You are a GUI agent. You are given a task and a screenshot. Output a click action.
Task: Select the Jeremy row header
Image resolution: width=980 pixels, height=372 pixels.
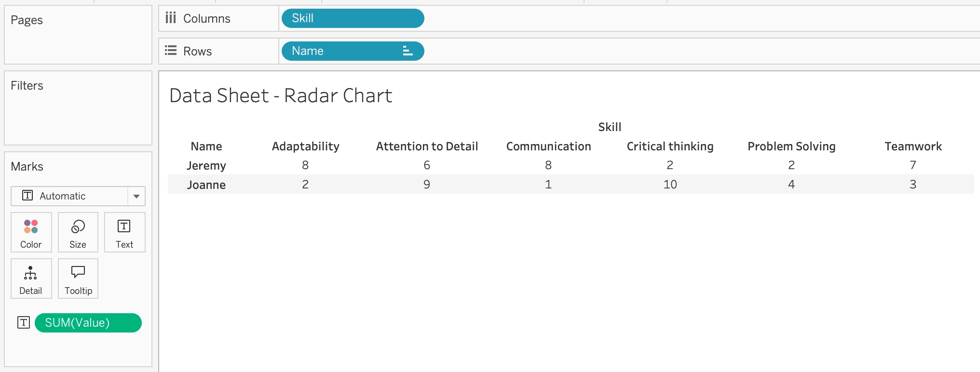click(206, 165)
